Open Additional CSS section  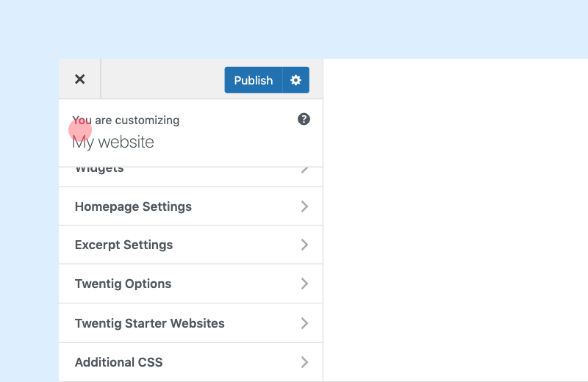pos(191,362)
